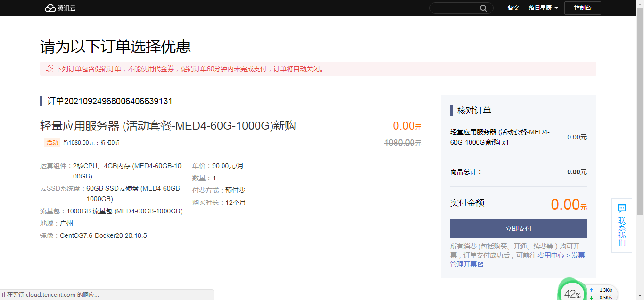This screenshot has width=644, height=300.
Task: Open the 费用中心 > 发票管理开票 link
Action: point(518,259)
